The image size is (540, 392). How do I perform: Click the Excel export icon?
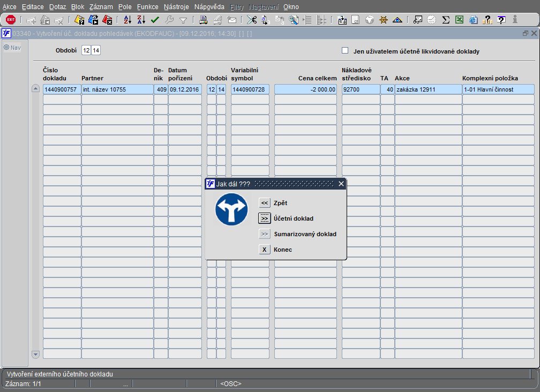459,20
